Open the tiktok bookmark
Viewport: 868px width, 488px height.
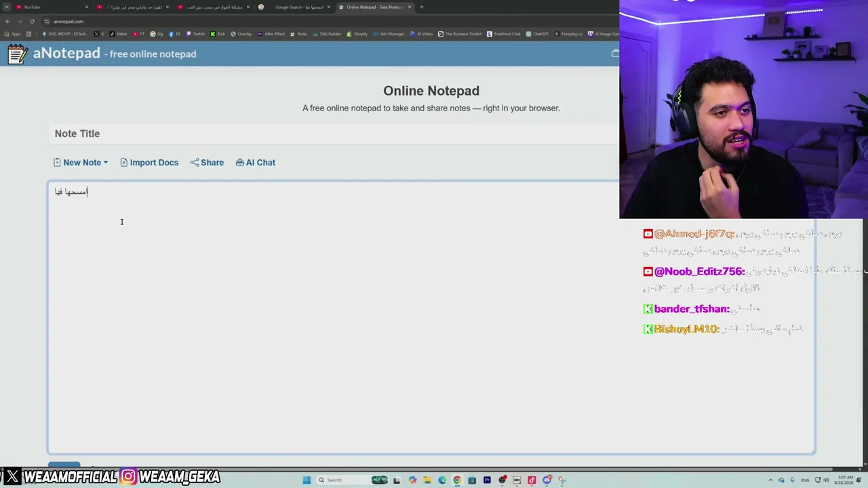click(118, 34)
